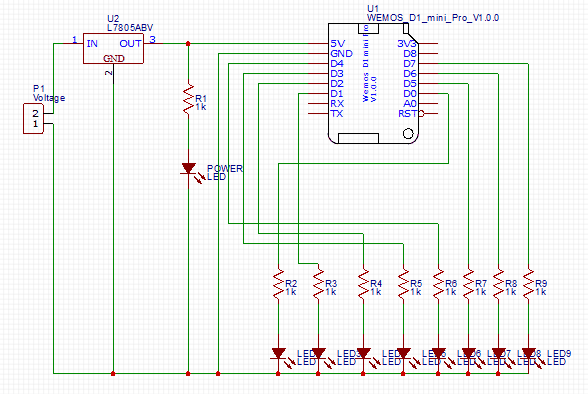Click the D8 pin label
588x394 pixels.
click(x=410, y=54)
